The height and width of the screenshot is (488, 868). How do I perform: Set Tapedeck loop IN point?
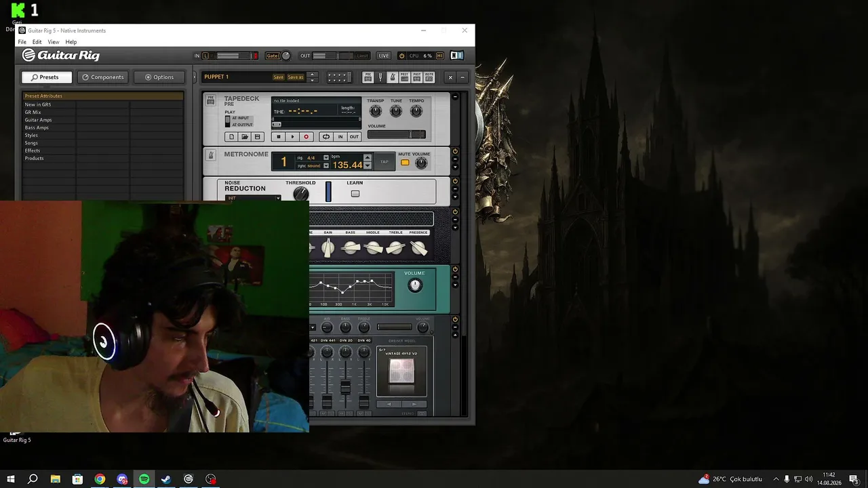340,137
